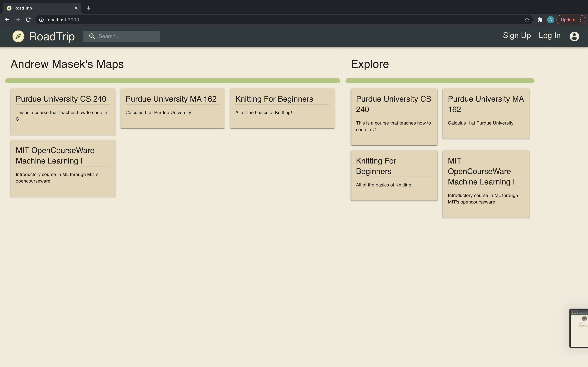The height and width of the screenshot is (367, 588).
Task: Open Knitting For Beginners card in Explore
Action: click(x=394, y=175)
